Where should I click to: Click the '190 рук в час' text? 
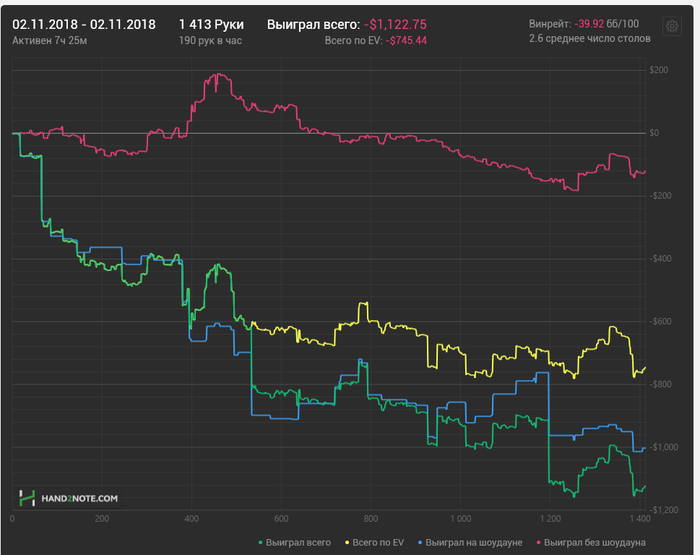[x=210, y=41]
